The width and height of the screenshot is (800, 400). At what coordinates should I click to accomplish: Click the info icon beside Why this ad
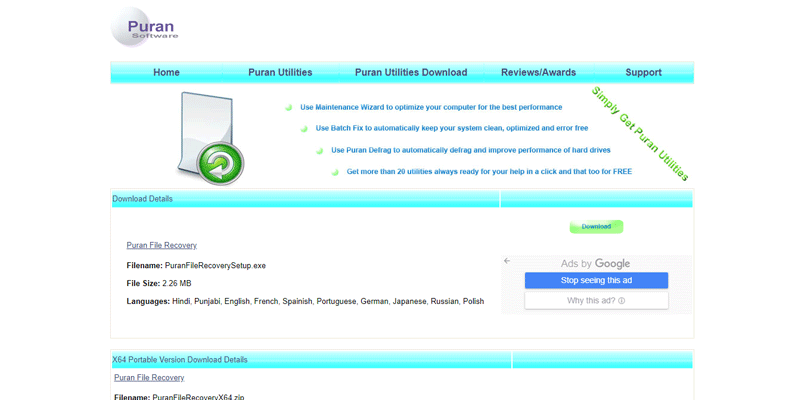tap(621, 301)
